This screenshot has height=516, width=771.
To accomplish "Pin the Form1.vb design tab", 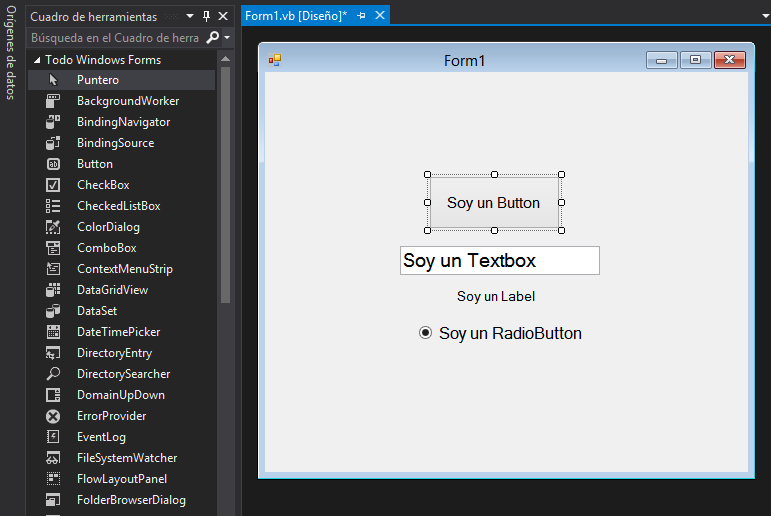I will [x=361, y=16].
